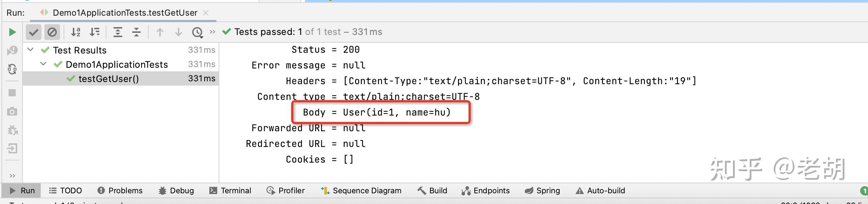The height and width of the screenshot is (204, 868).
Task: Rerun the test with green play icon
Action: pyautogui.click(x=12, y=32)
